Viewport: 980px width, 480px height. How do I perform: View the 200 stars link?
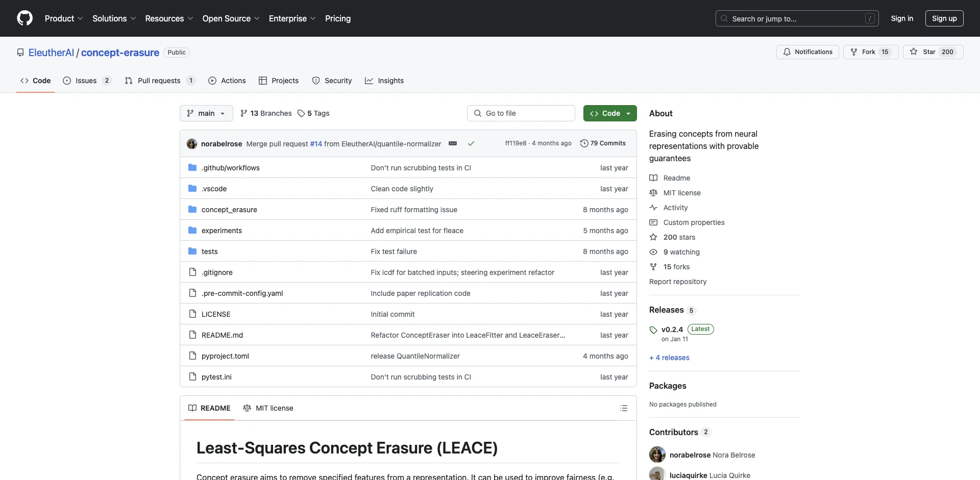[672, 237]
